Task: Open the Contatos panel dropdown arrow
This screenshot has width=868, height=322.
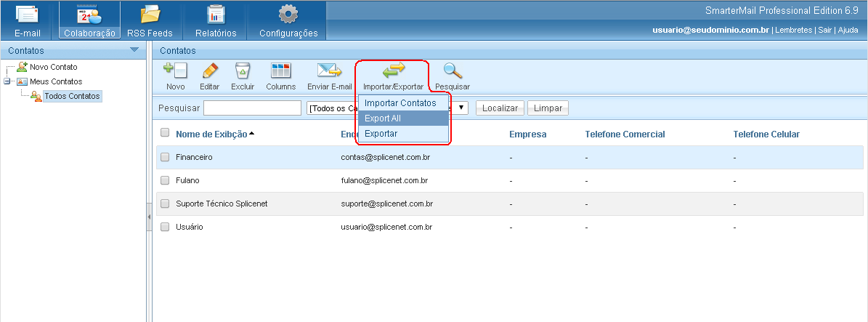Action: click(x=134, y=49)
